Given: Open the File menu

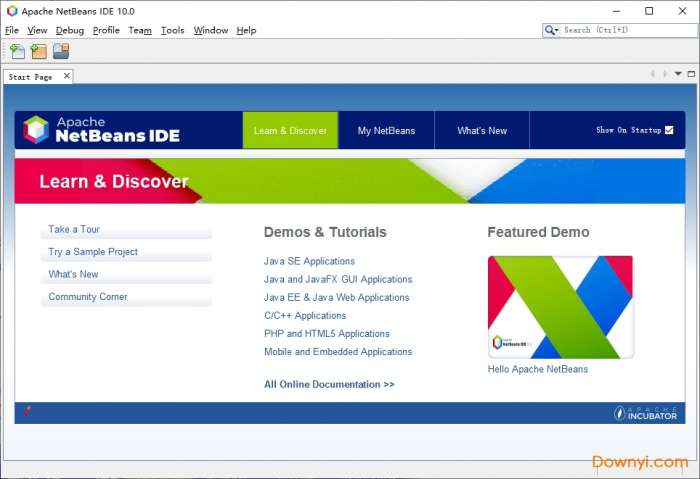Looking at the screenshot, I should (12, 30).
